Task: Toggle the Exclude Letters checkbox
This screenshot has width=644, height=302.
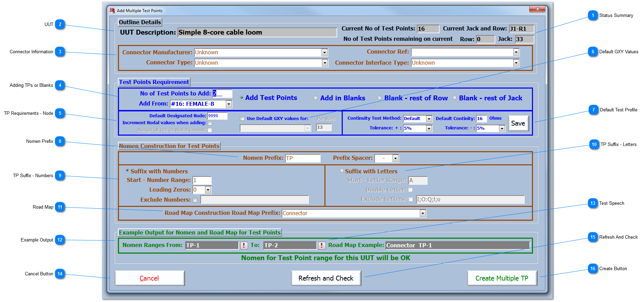Action: (411, 200)
